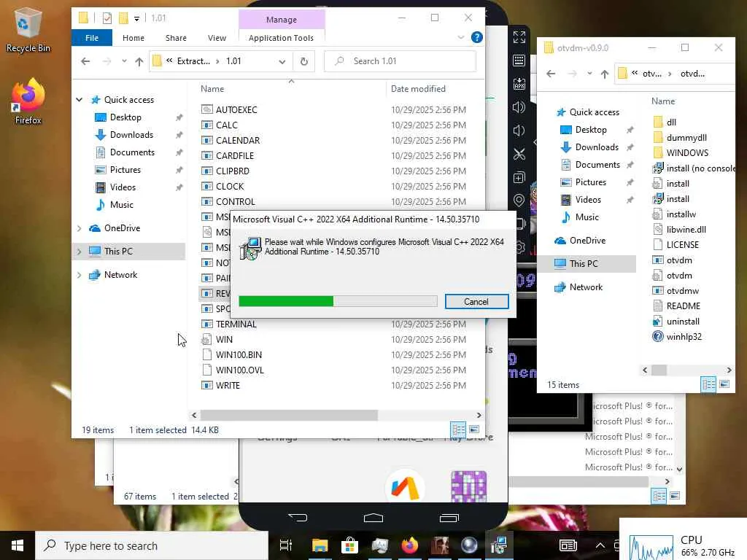Click the Search 1.01 field
The width and height of the screenshot is (747, 560).
tap(400, 61)
